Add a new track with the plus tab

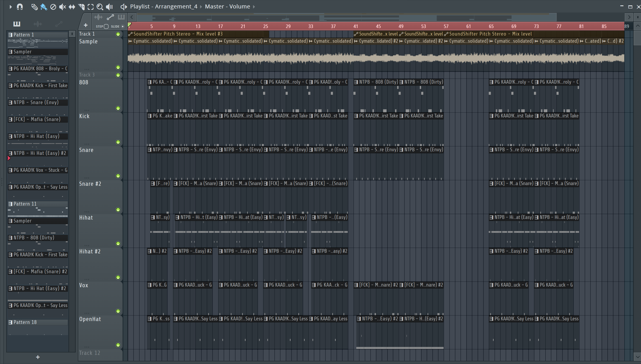pos(85,25)
